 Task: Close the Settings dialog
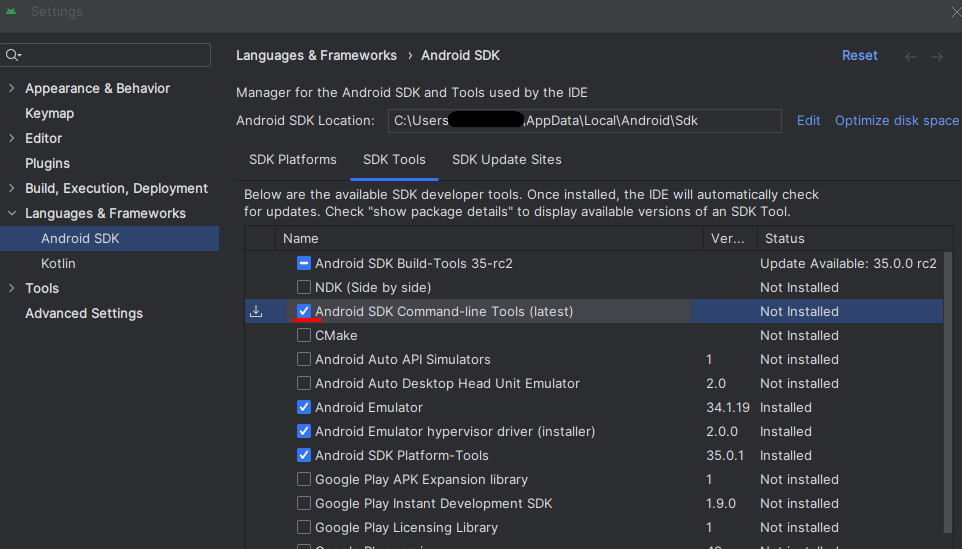956,11
